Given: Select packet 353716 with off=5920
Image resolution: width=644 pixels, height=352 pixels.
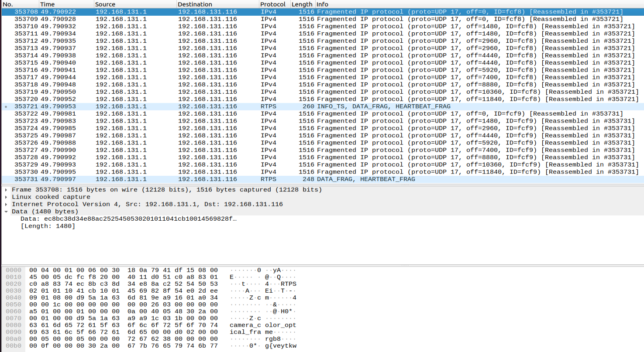Looking at the screenshot, I should [322, 70].
